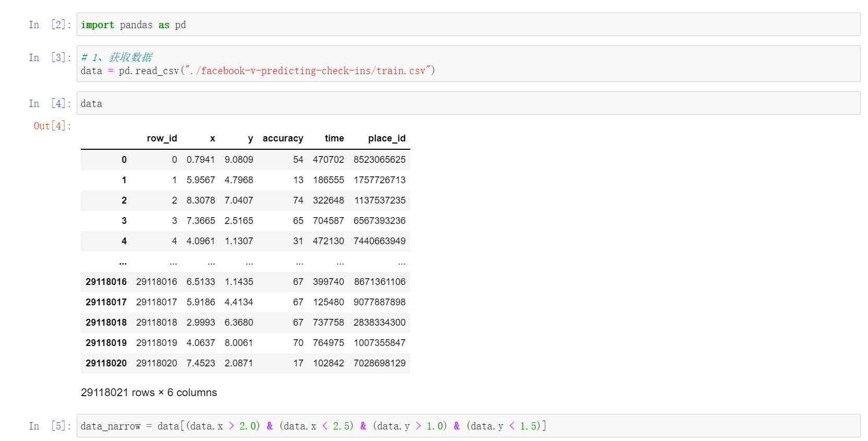
Task: Click place_id value 8523065625
Action: [x=380, y=160]
